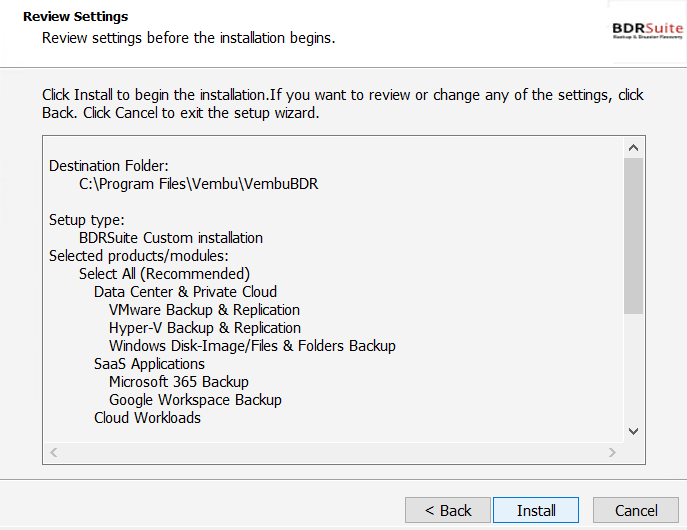Screen dimensions: 687x530
Task: Click 'SaaS Applications' line
Action: click(x=149, y=364)
